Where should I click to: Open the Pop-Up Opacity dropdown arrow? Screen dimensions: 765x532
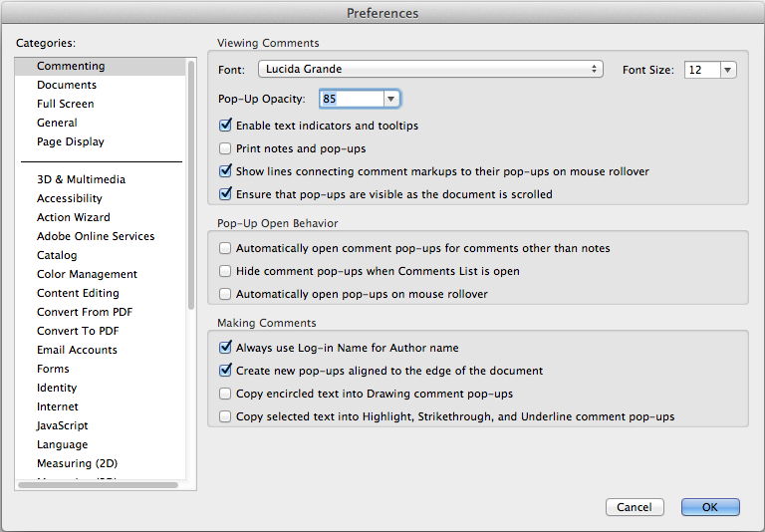[391, 99]
